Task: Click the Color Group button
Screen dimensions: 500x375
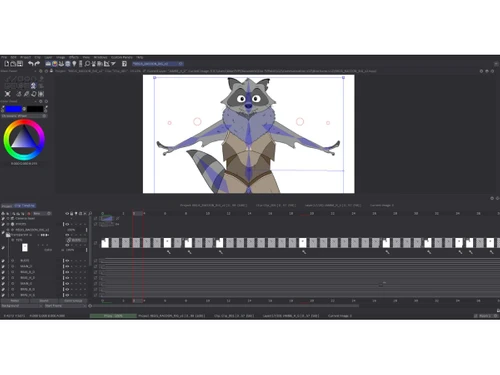Action: (73, 301)
